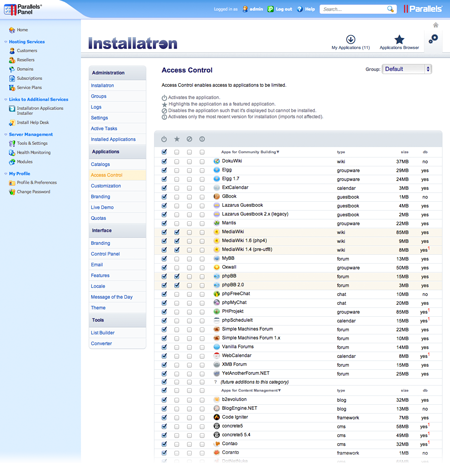
Task: Toggle activate checkbox for b2evolution
Action: [164, 400]
